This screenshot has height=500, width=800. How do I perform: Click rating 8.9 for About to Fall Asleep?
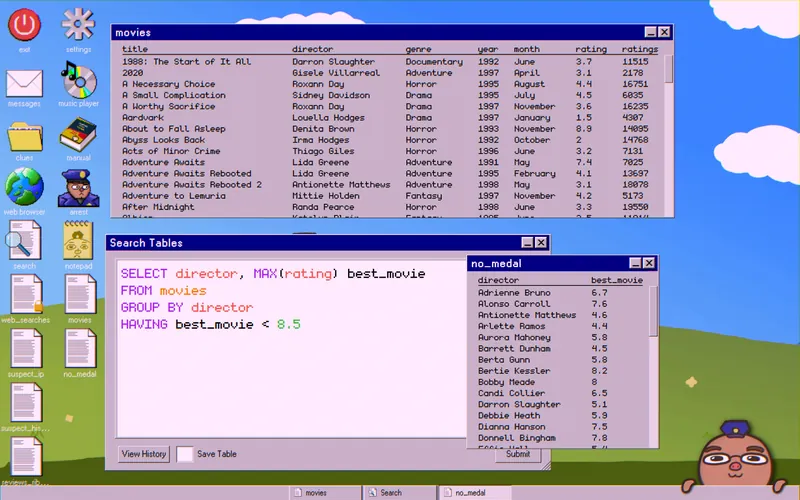584,129
